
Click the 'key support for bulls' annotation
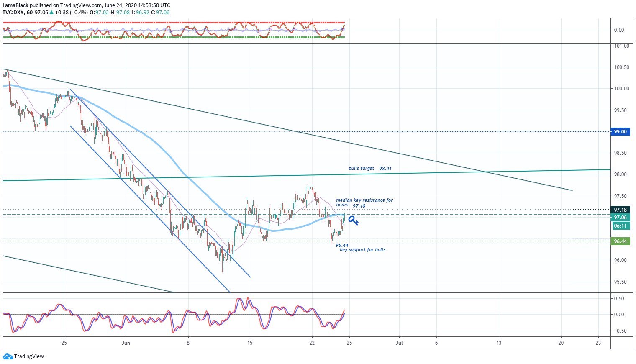[x=362, y=250]
